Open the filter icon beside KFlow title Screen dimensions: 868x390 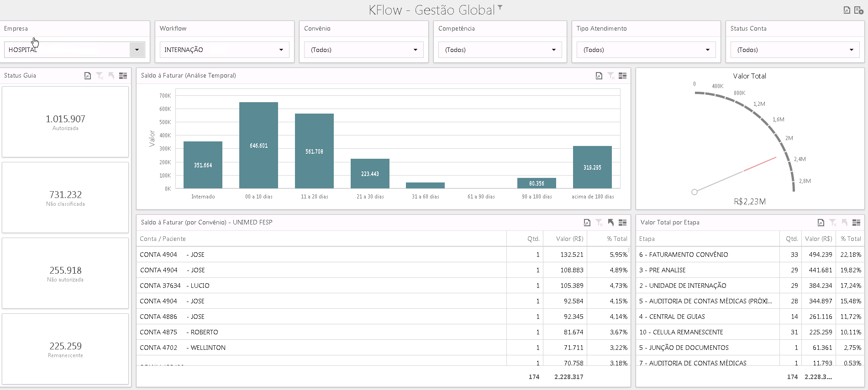tap(500, 7)
